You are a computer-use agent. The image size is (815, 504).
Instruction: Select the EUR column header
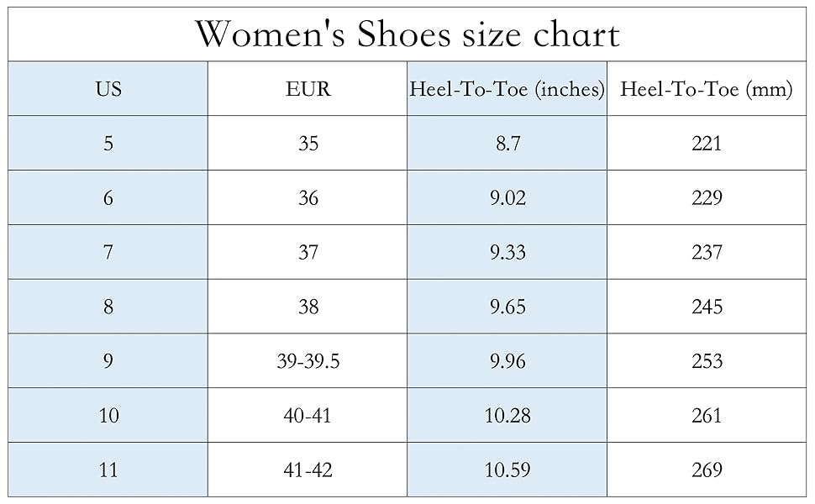(308, 89)
